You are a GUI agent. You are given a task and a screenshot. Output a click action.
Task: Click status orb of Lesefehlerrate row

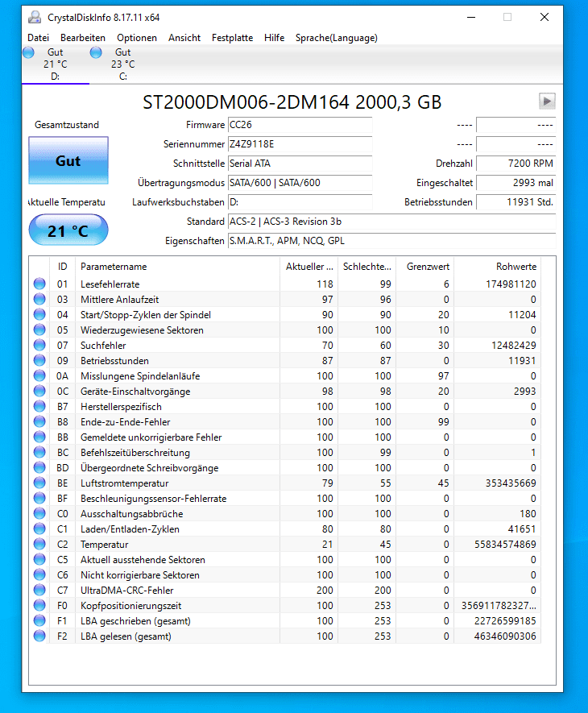pos(39,284)
